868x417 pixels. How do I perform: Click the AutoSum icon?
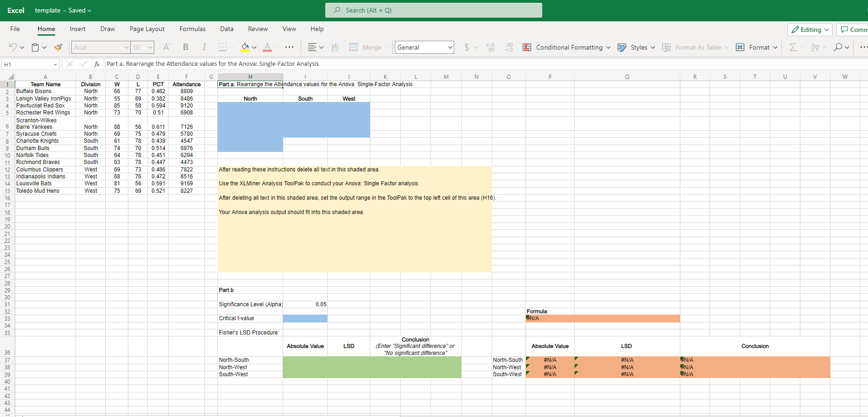coord(792,47)
